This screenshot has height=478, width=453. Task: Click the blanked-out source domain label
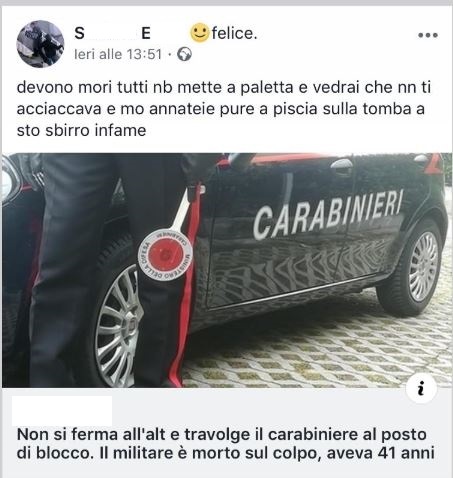pyautogui.click(x=62, y=411)
